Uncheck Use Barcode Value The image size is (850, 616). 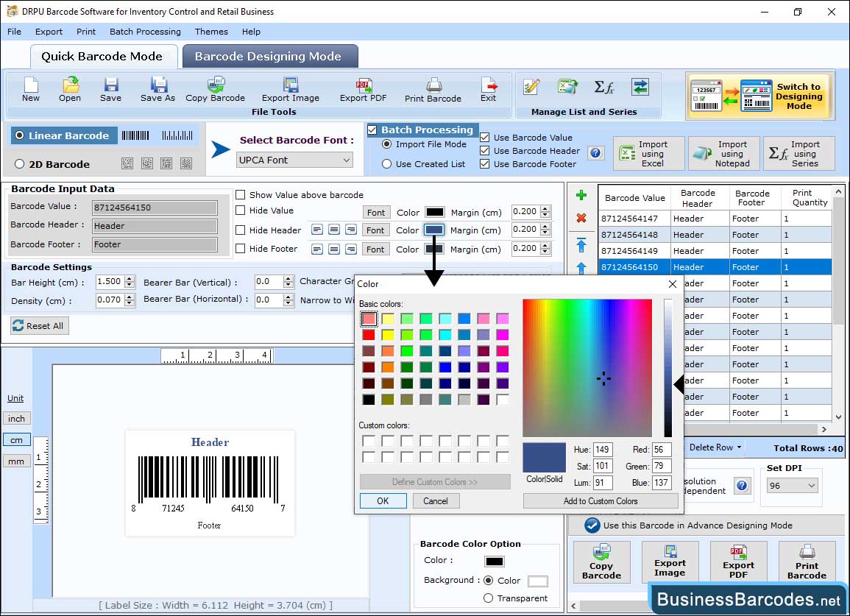[x=485, y=138]
